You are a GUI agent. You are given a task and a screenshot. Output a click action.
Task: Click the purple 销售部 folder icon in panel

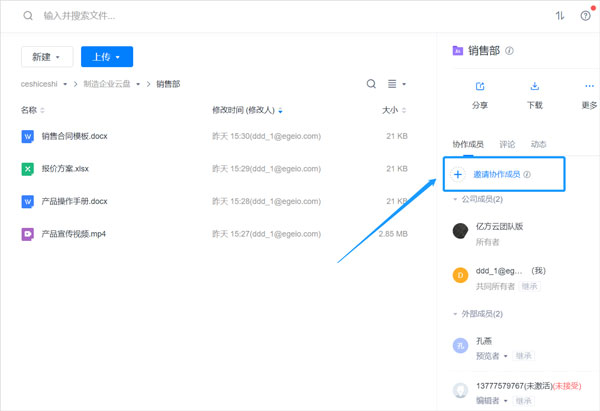[x=458, y=51]
